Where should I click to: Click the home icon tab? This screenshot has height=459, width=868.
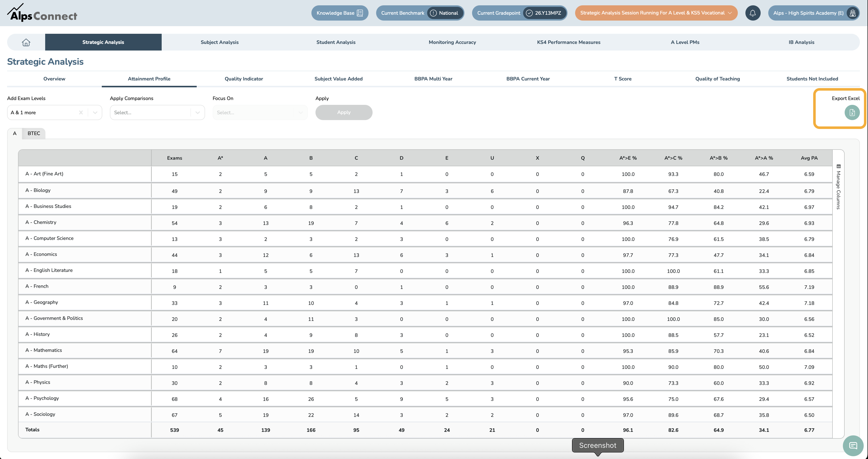pos(26,42)
